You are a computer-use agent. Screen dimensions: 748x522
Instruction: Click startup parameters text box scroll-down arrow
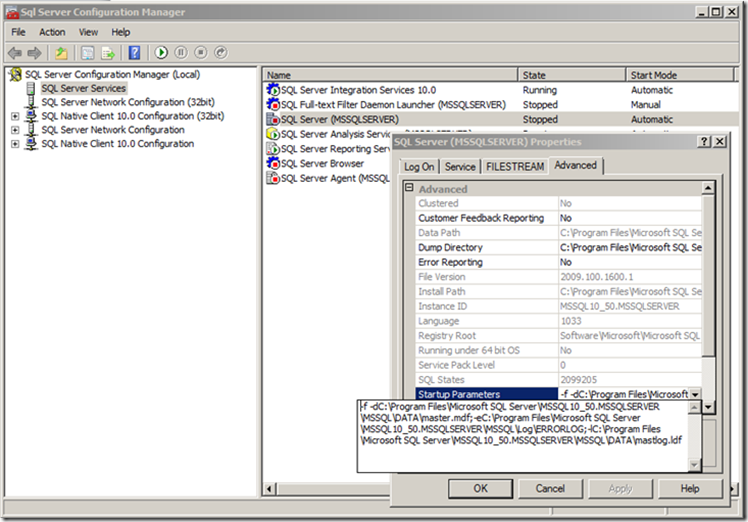695,465
